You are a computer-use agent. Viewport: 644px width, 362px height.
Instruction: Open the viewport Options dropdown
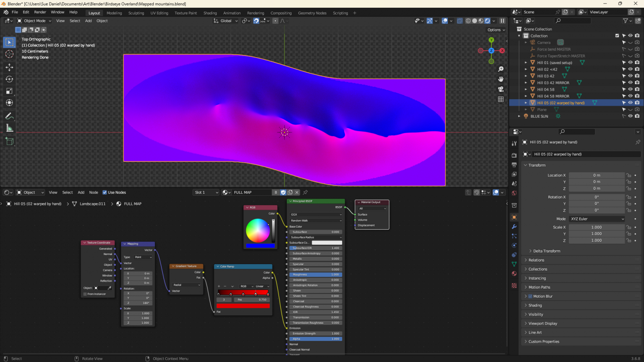(x=496, y=30)
